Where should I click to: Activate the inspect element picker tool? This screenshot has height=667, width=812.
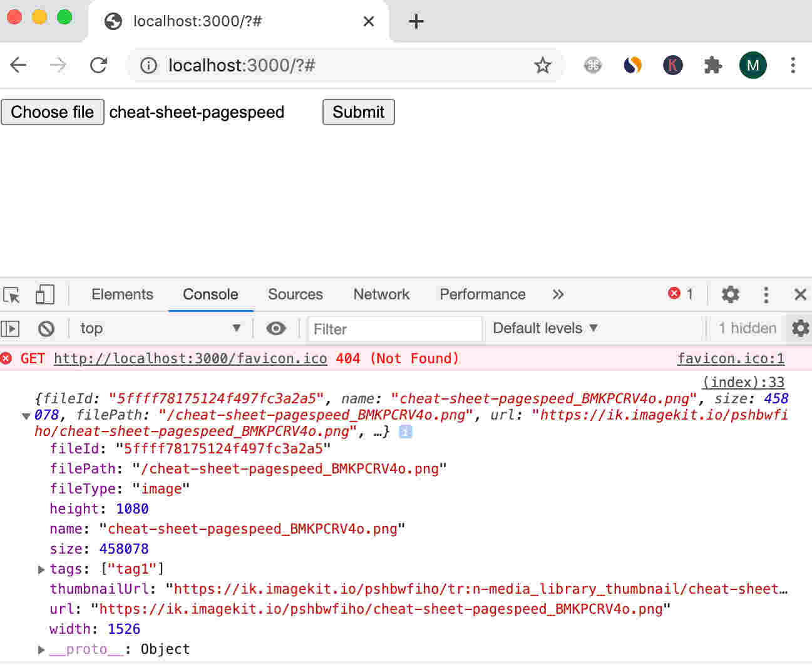(11, 294)
